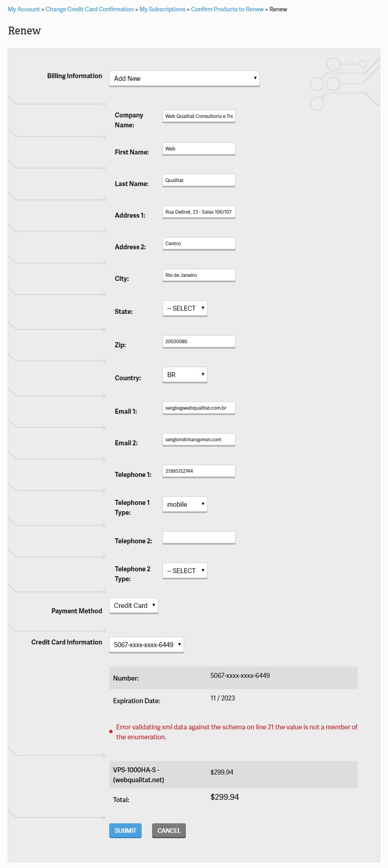The width and height of the screenshot is (388, 868).
Task: Return to Confirm Products to Renew
Action: [227, 9]
